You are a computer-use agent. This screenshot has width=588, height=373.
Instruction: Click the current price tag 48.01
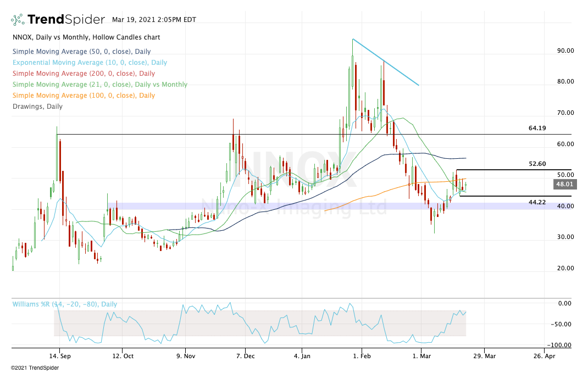pos(564,184)
